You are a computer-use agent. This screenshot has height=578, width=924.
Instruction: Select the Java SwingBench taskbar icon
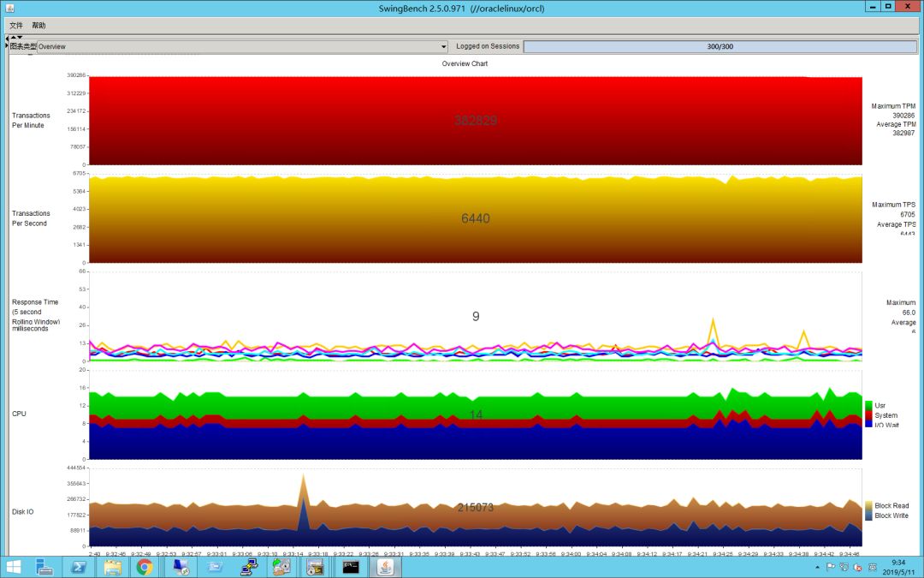(385, 566)
